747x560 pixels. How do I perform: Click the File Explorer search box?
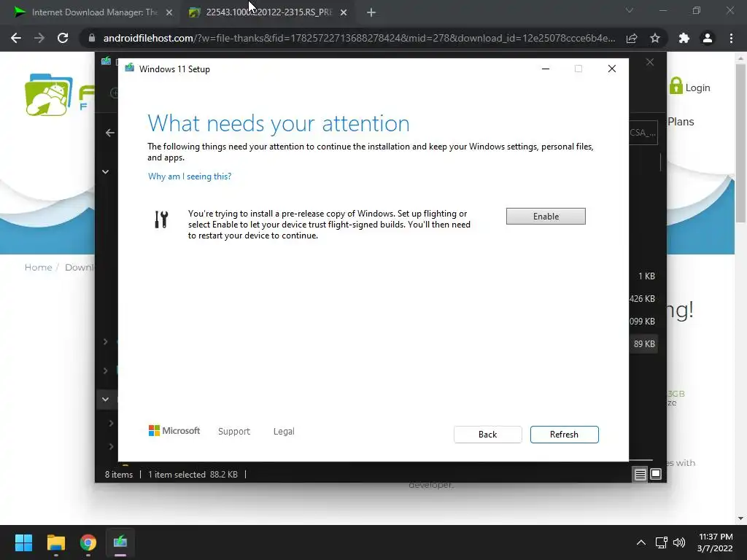click(x=643, y=133)
